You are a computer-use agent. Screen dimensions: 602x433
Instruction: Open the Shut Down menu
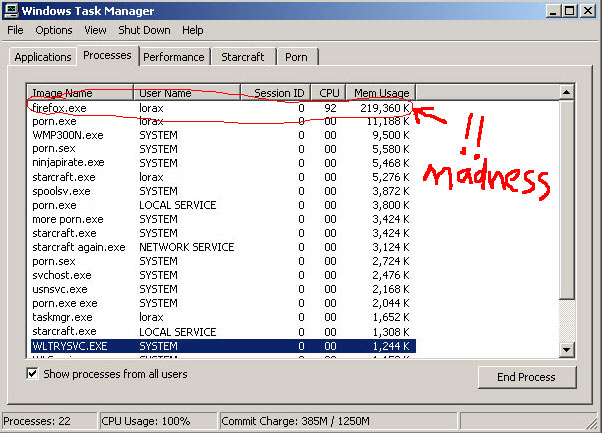pyautogui.click(x=144, y=30)
